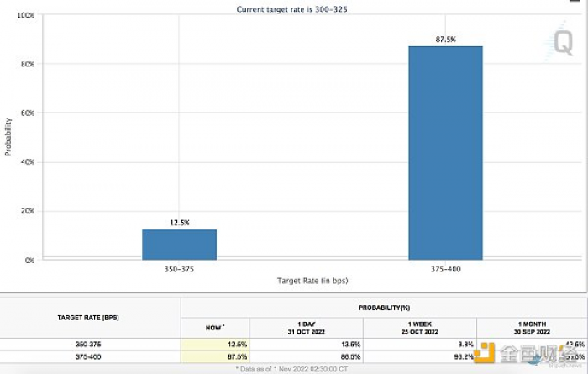Click the PROBABILITY(%) table header
Image resolution: width=588 pixels, height=374 pixels.
(384, 308)
